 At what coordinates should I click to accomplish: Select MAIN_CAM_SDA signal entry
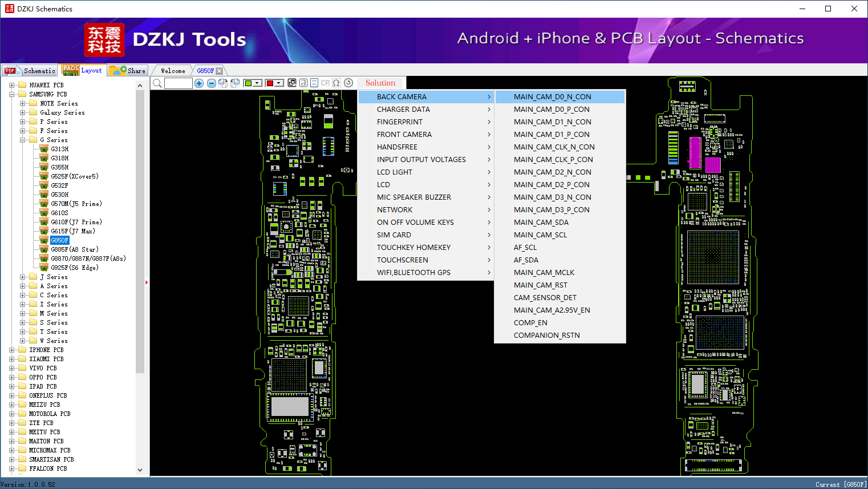point(560,223)
